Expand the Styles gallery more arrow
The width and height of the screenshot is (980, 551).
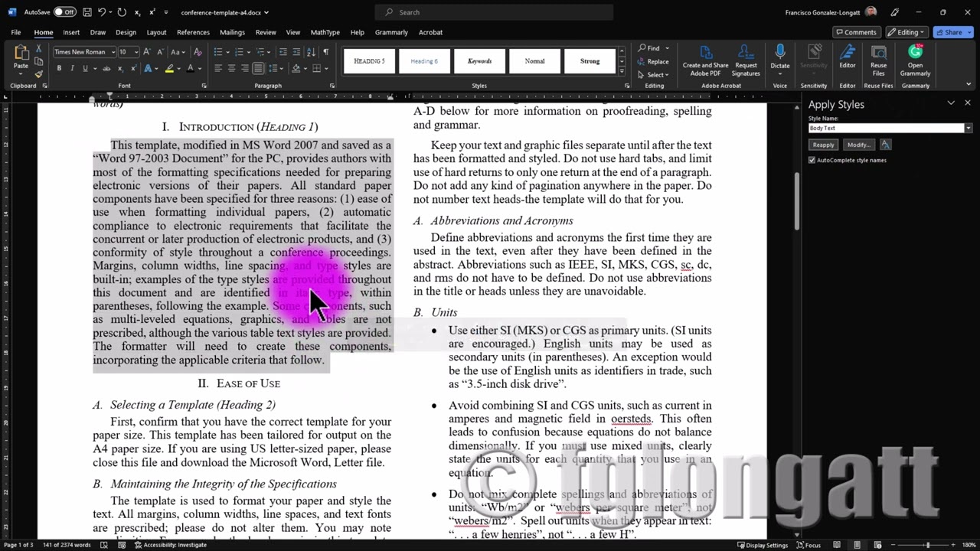click(622, 71)
